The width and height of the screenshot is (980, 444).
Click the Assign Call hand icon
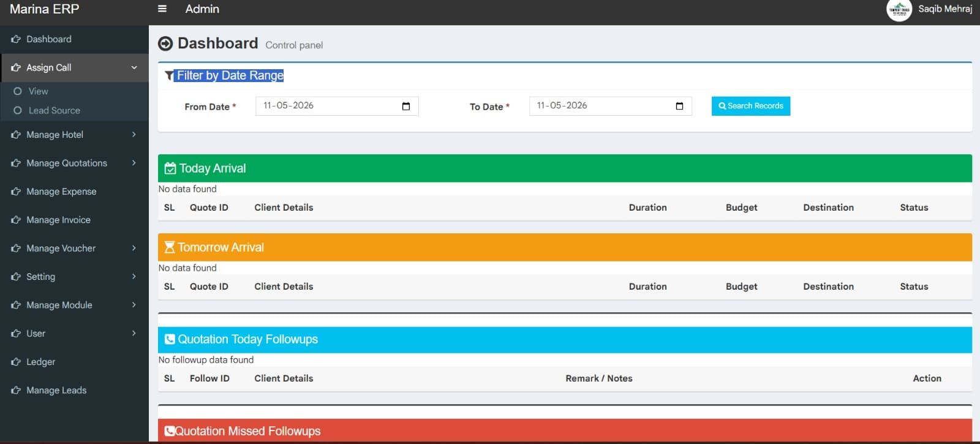[16, 67]
